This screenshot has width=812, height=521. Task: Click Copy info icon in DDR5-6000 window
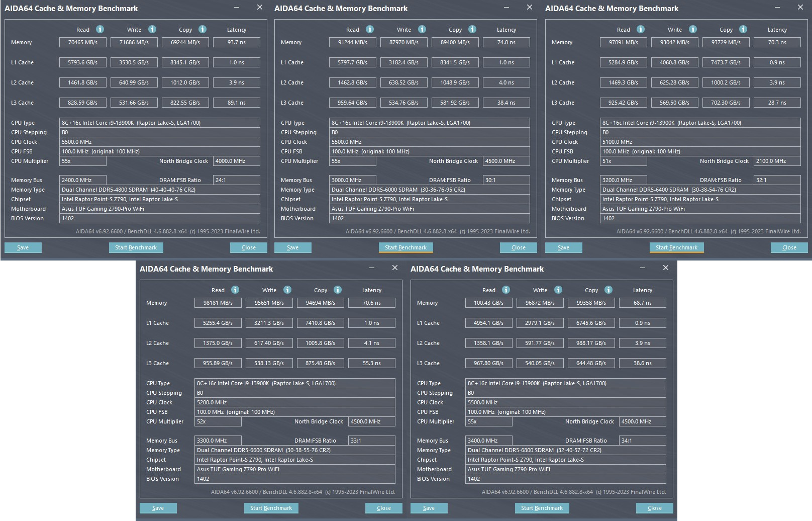(x=472, y=29)
